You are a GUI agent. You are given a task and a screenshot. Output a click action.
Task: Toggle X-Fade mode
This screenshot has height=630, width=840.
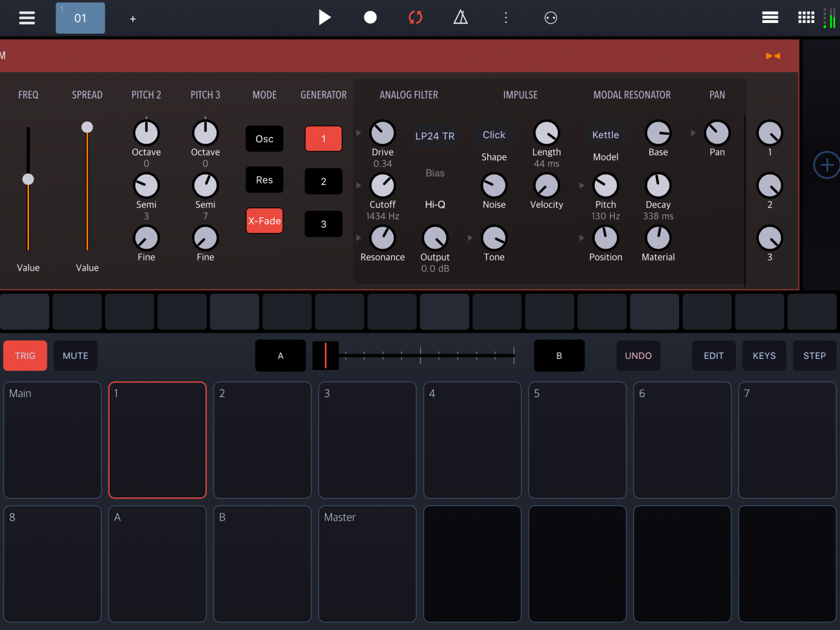[264, 221]
